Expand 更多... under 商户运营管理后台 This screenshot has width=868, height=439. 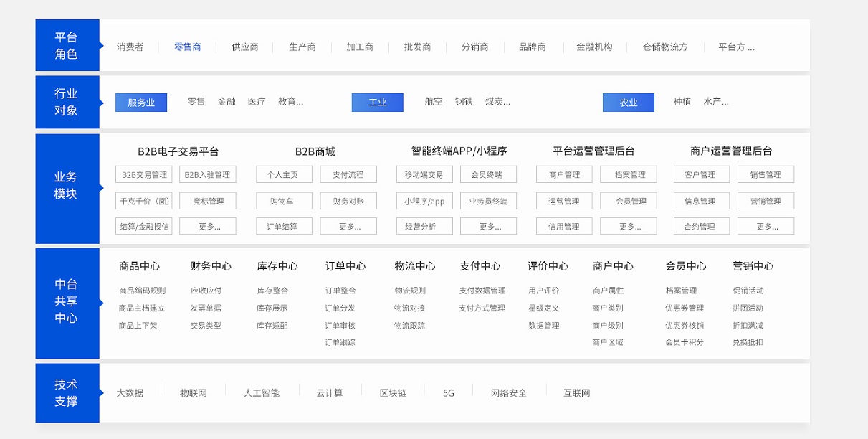coord(766,226)
